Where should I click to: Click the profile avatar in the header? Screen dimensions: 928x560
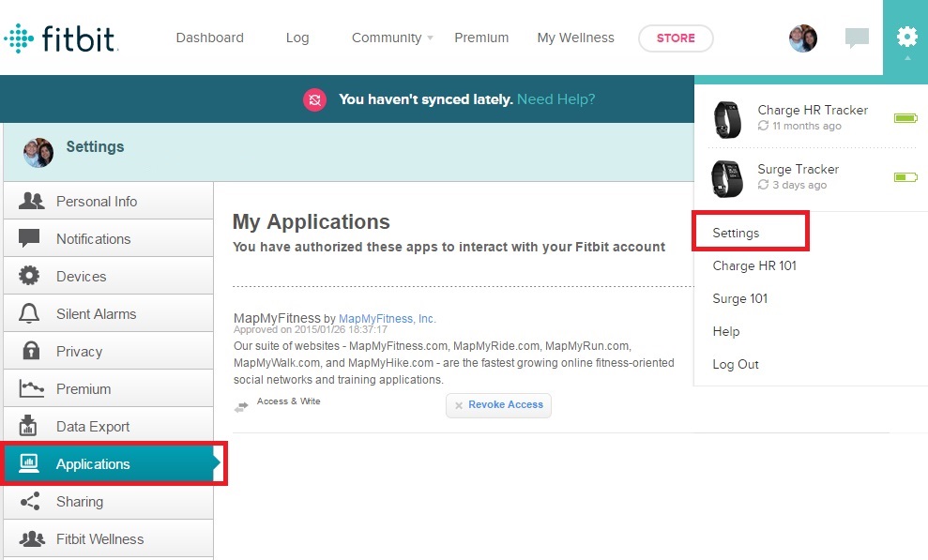(x=802, y=38)
